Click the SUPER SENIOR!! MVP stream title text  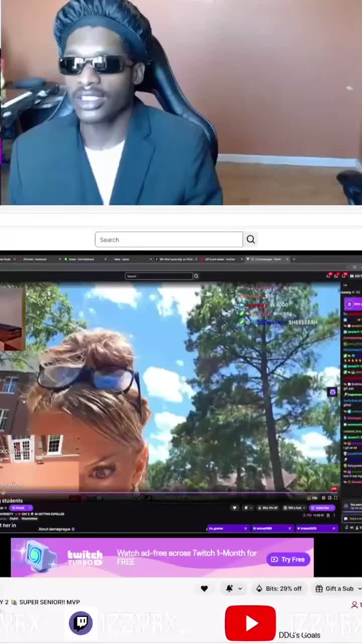tap(49, 602)
